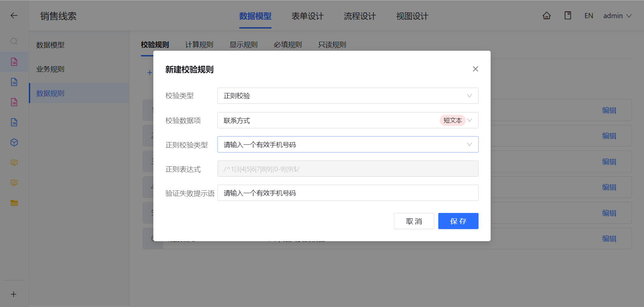Click 编辑 link on second rule row

point(609,136)
